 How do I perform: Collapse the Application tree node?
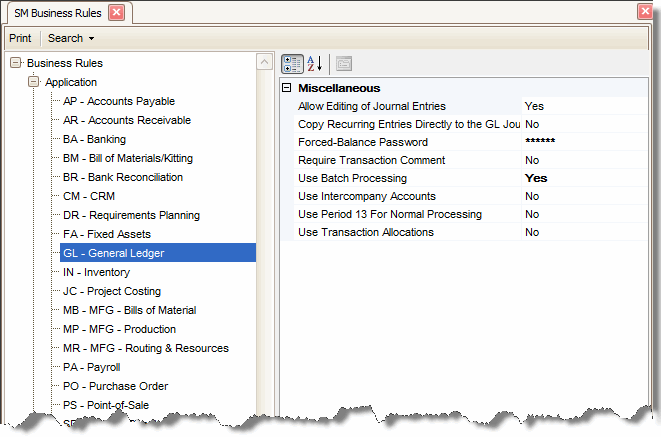34,82
